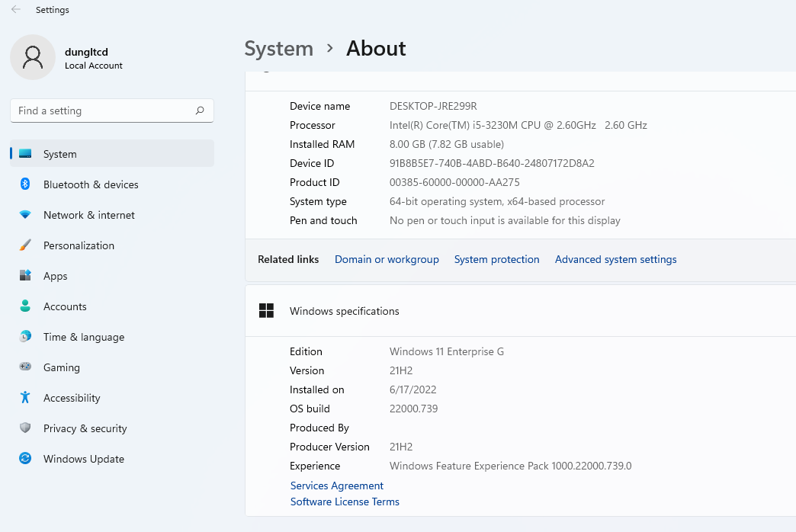Click the Product ID 00385-60000-00000-AA275
796x532 pixels.
(x=454, y=182)
